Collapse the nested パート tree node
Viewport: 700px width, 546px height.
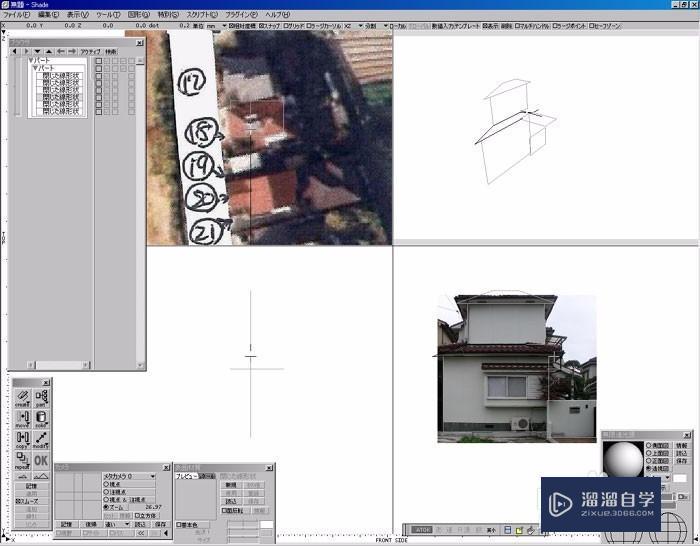(35, 68)
